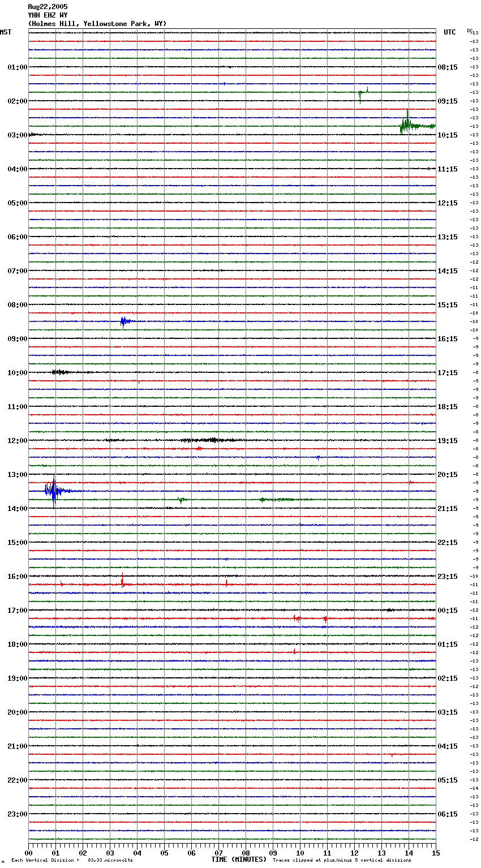
Task: Click the 00:15 UTC label
Action: [x=448, y=611]
